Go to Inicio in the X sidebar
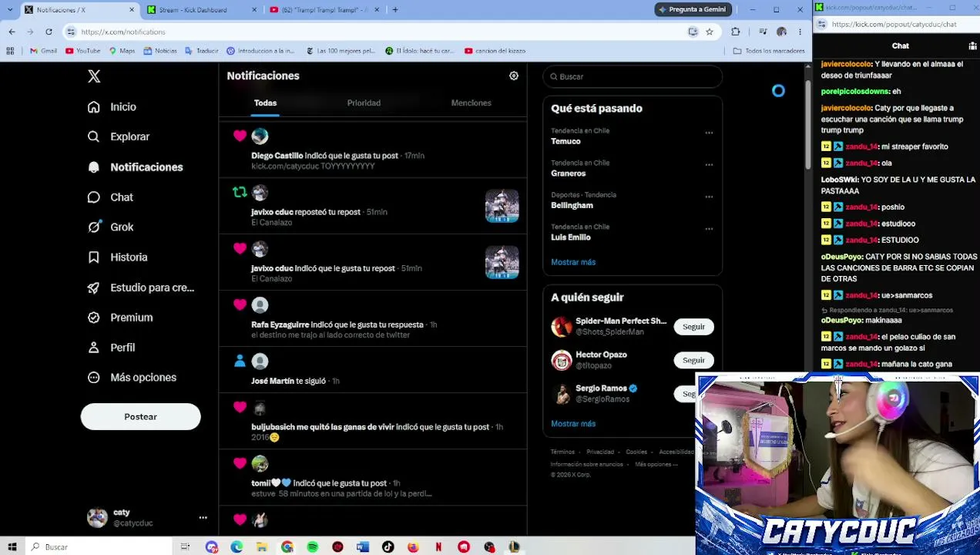The width and height of the screenshot is (980, 555). point(112,107)
